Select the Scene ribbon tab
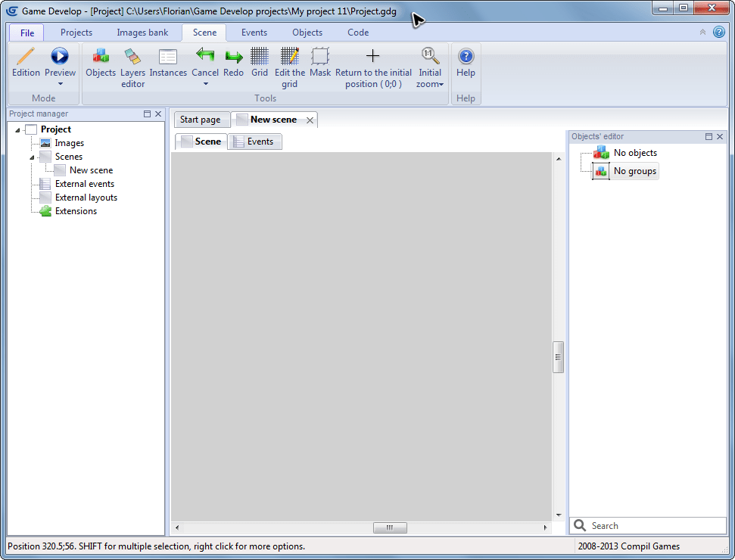The height and width of the screenshot is (560, 735). (204, 33)
